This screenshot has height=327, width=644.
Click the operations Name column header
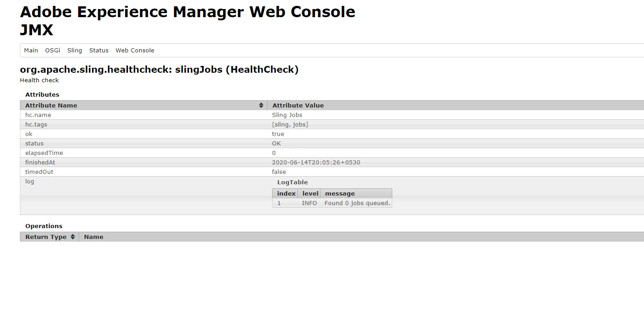[x=362, y=237]
